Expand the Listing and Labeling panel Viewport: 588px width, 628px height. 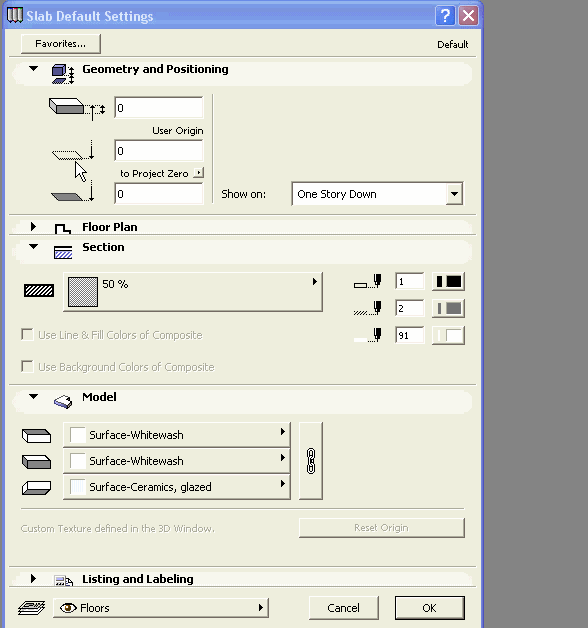[x=34, y=579]
